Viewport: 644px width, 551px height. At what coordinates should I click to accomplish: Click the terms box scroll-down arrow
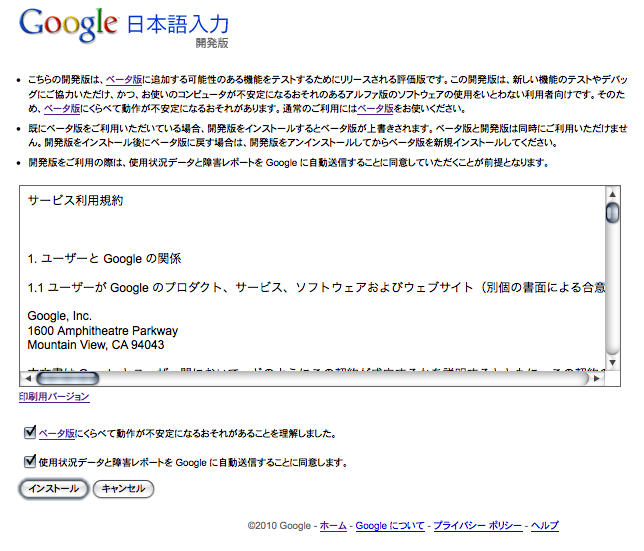[x=612, y=362]
